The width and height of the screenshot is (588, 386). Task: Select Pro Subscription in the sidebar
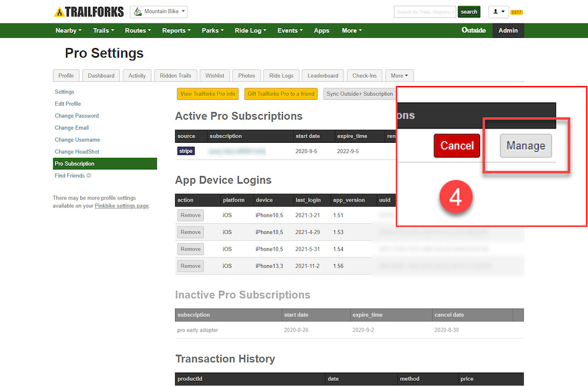pos(105,163)
